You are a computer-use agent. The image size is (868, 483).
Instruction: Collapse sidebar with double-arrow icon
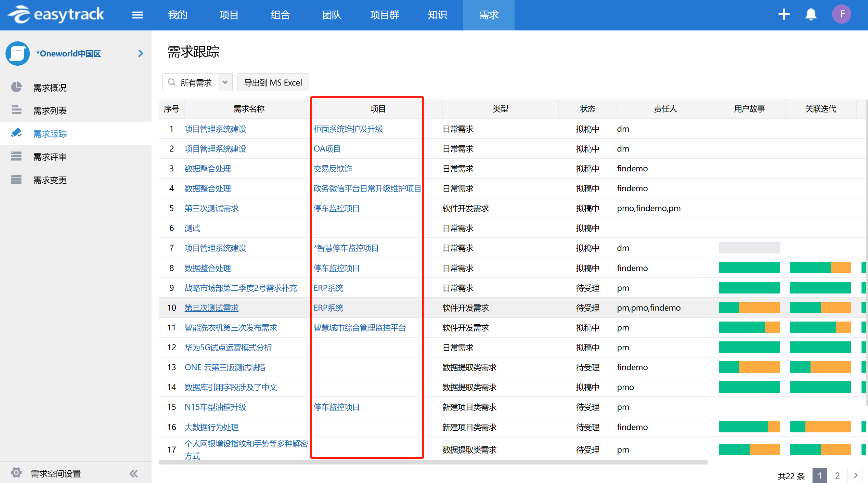[134, 473]
